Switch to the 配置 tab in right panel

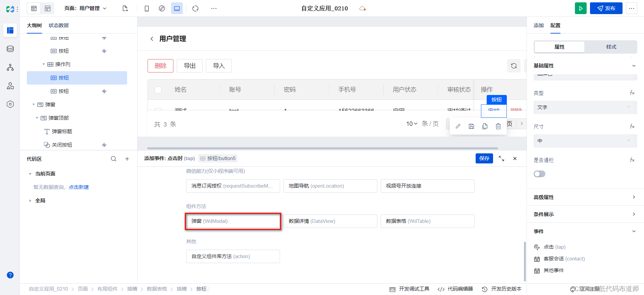pos(555,26)
